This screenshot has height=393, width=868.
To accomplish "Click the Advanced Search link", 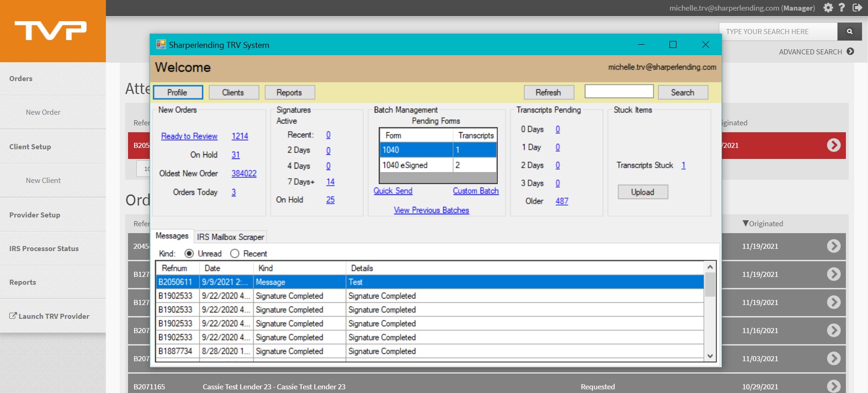I will point(810,52).
